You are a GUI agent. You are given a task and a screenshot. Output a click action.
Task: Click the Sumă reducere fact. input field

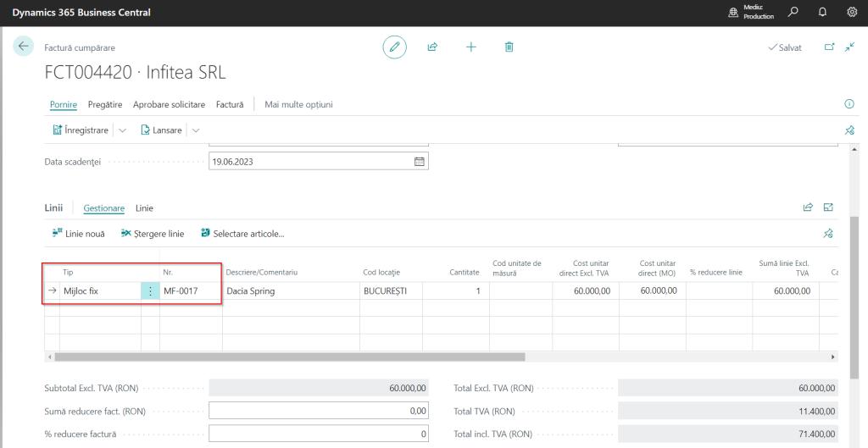318,411
